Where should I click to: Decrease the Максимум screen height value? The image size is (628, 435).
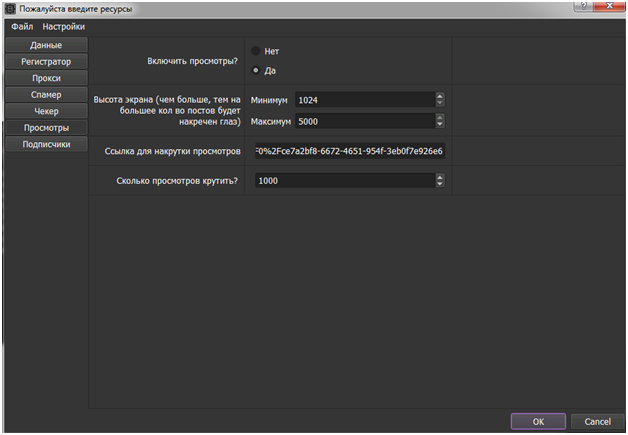click(440, 125)
